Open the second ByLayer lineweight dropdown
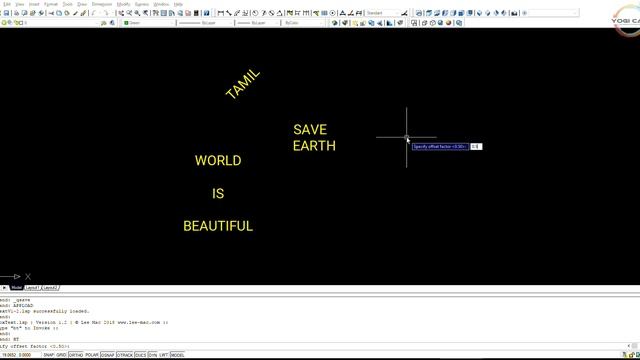 click(x=258, y=23)
